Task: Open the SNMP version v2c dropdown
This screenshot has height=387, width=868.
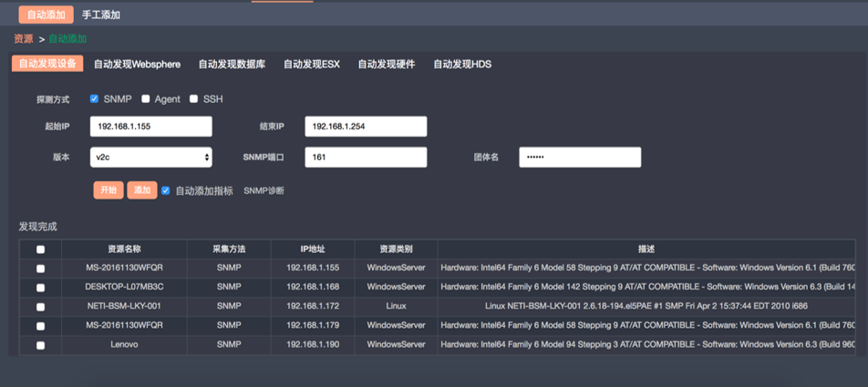Action: [x=151, y=157]
